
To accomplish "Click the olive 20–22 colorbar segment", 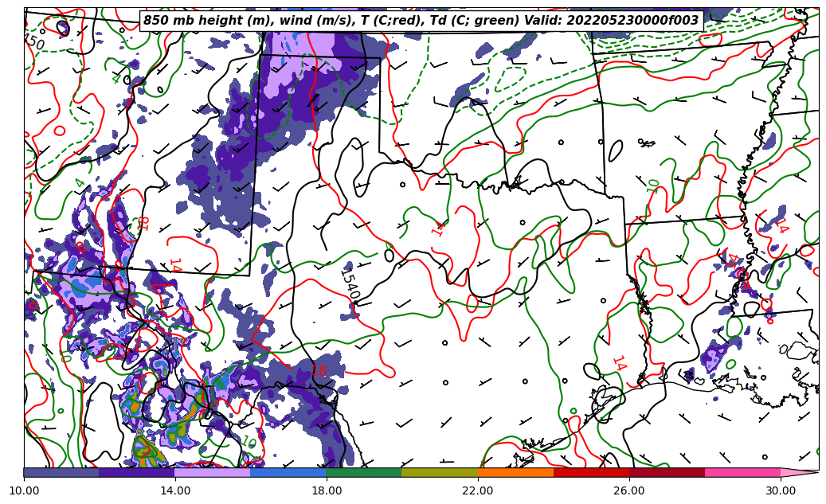I will pos(440,472).
